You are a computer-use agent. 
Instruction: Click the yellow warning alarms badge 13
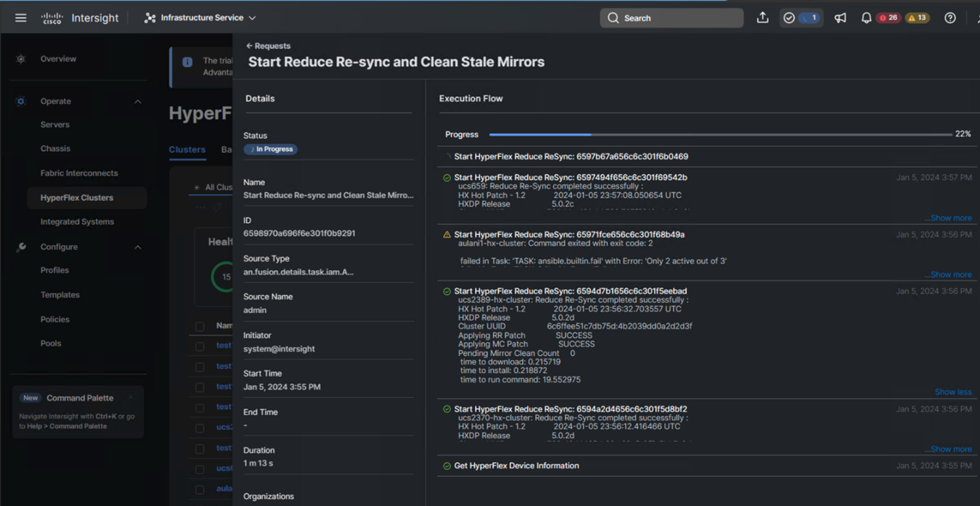tap(917, 18)
